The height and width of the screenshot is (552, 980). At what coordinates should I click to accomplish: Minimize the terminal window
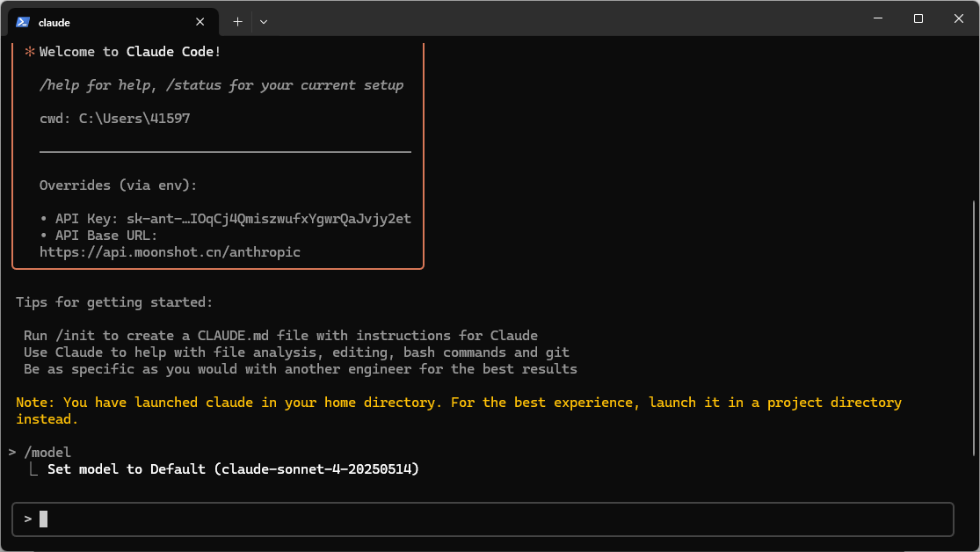coord(878,18)
